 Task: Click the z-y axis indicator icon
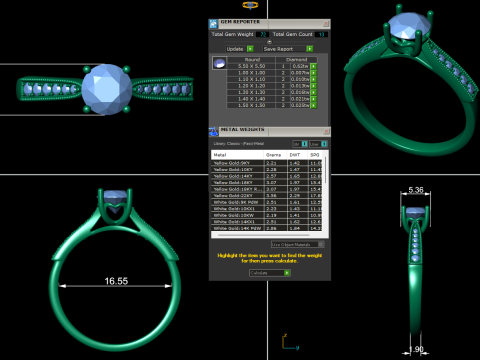tap(290, 342)
